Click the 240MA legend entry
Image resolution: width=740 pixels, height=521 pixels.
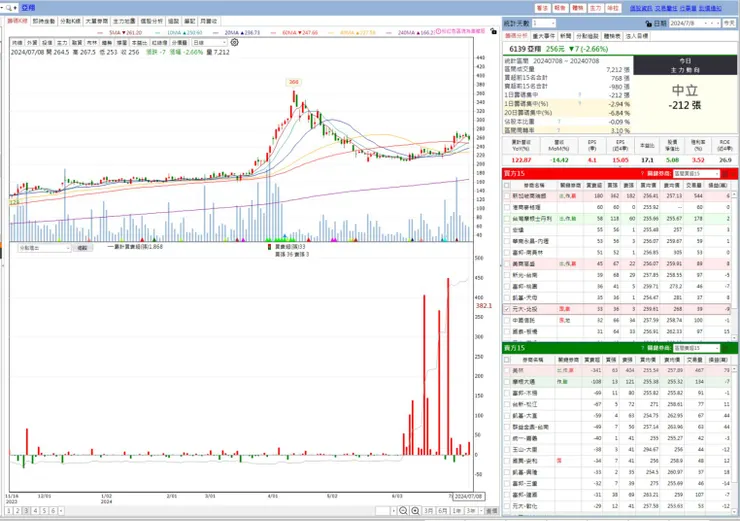(x=410, y=33)
